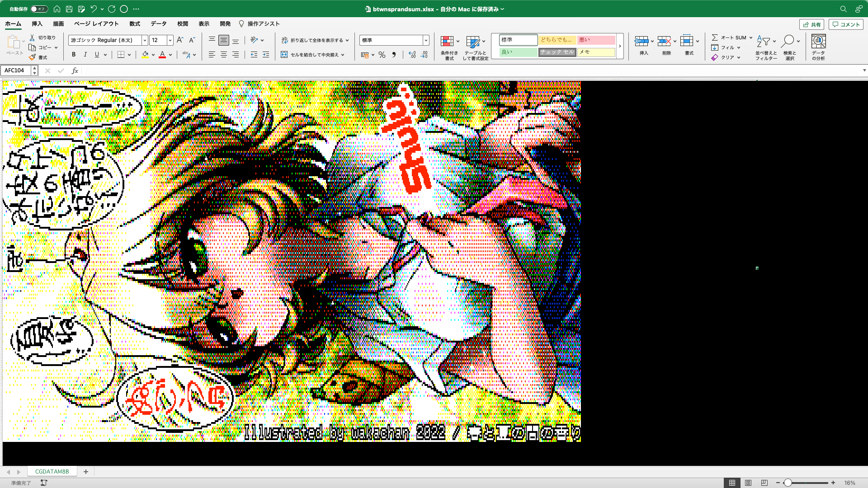The image size is (868, 488).
Task: Align text left icon
Action: (212, 55)
